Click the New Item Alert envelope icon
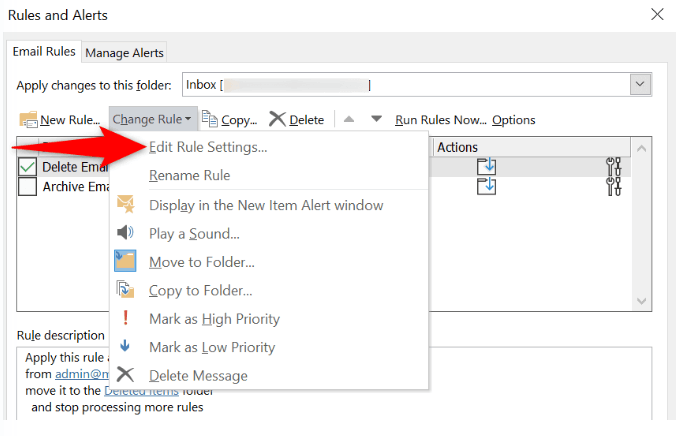This screenshot has height=436, width=685. click(x=126, y=204)
